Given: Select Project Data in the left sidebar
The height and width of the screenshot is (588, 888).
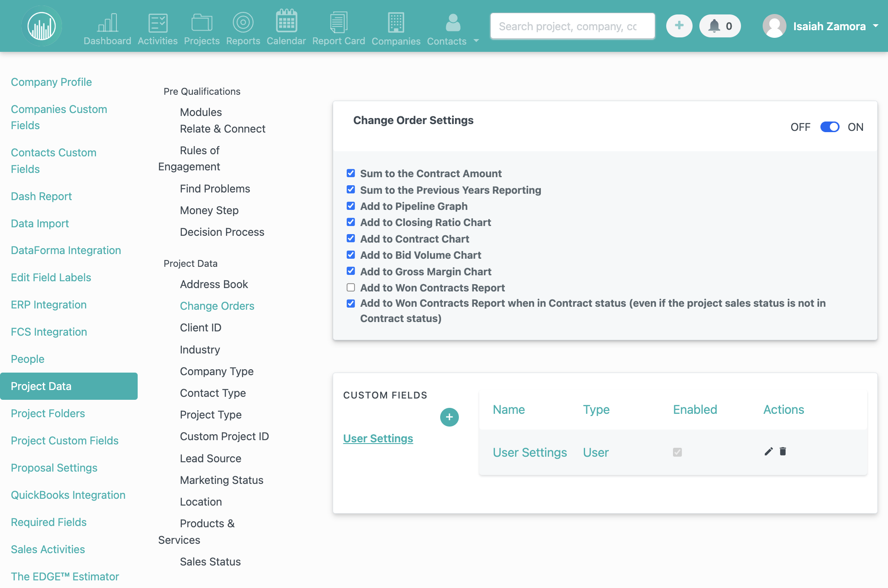Looking at the screenshot, I should point(69,386).
